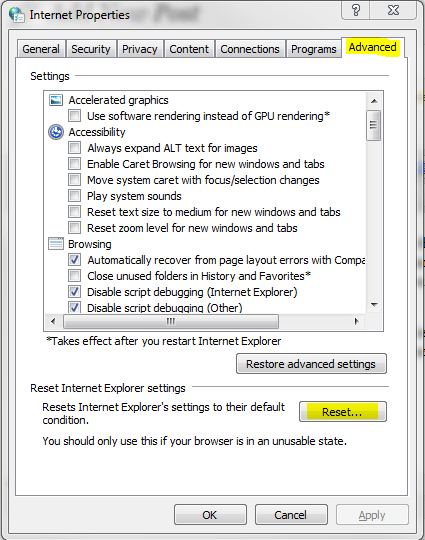Toggle Always expand ALT text for images

point(74,148)
